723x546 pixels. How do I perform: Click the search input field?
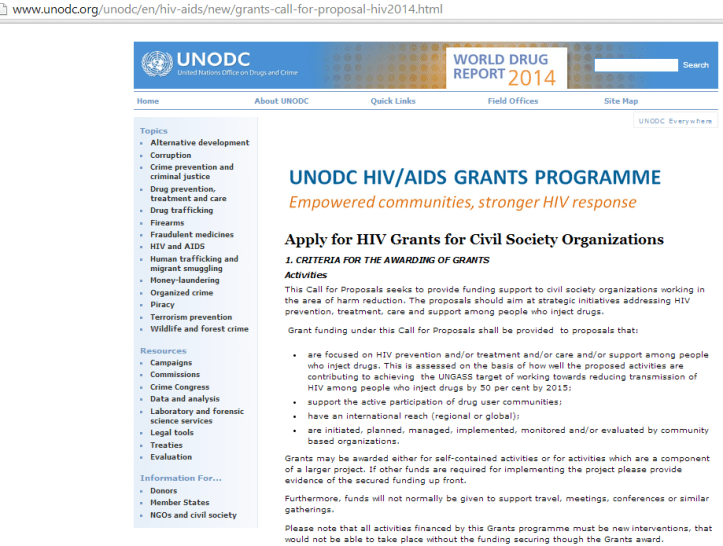[636, 65]
